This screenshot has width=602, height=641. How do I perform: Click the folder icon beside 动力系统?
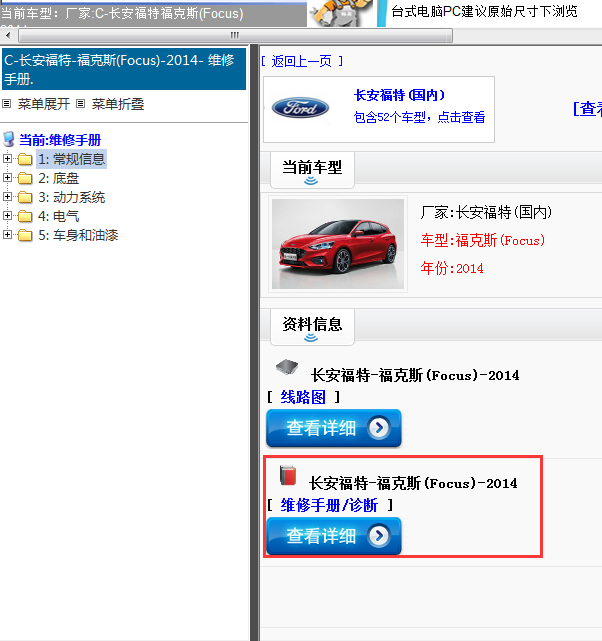tap(25, 197)
